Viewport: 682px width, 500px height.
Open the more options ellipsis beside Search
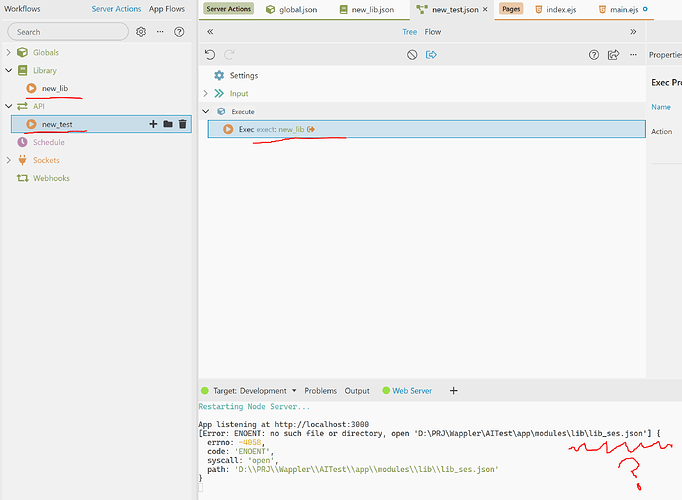[160, 32]
